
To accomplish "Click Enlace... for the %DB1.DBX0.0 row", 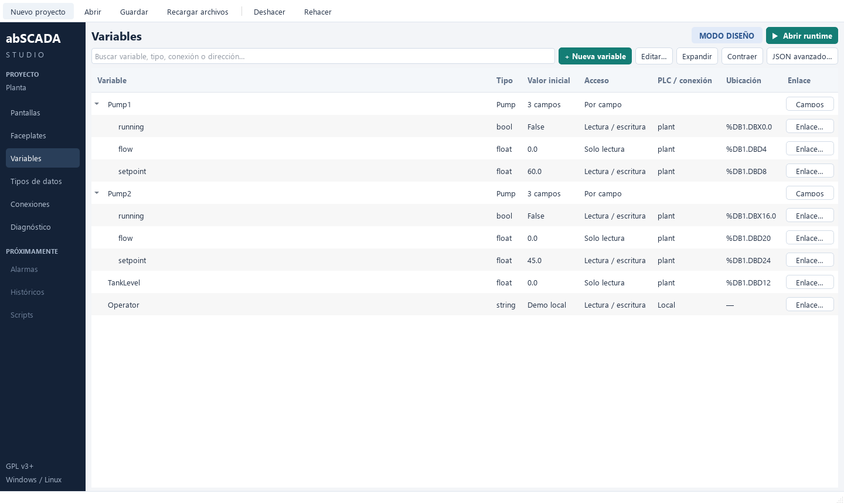I will [x=810, y=127].
